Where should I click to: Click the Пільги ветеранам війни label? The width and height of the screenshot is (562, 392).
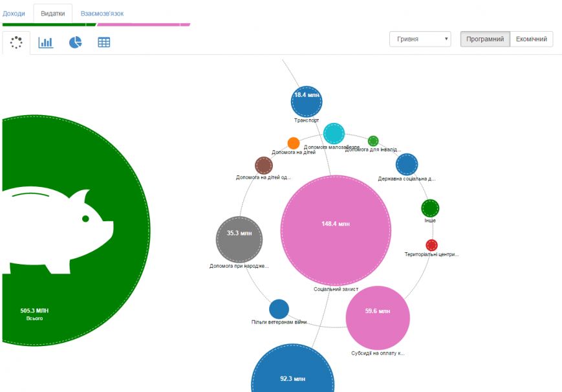click(x=279, y=322)
